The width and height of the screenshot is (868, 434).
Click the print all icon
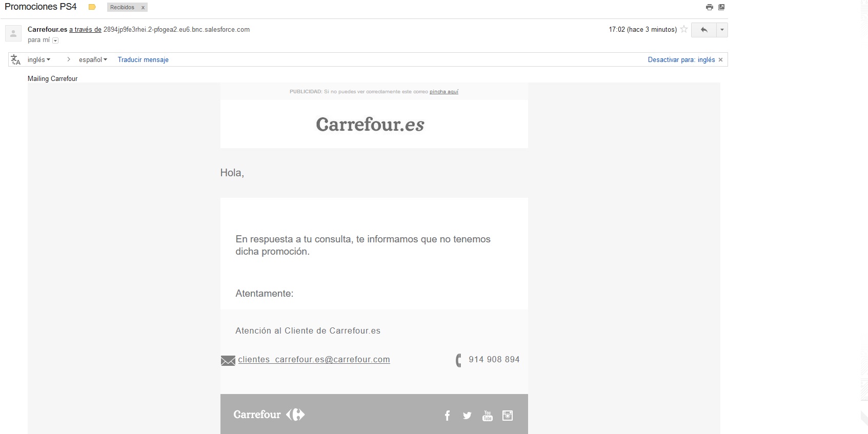[x=710, y=7]
